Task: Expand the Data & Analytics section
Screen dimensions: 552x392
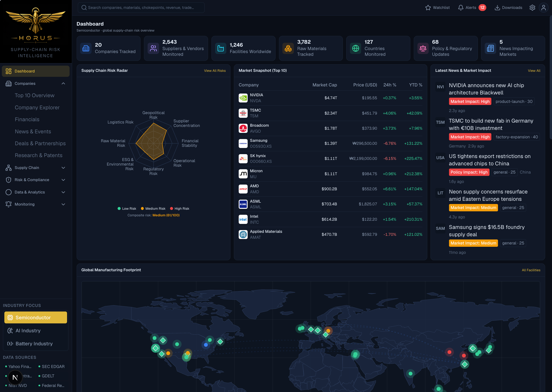Action: click(x=35, y=192)
